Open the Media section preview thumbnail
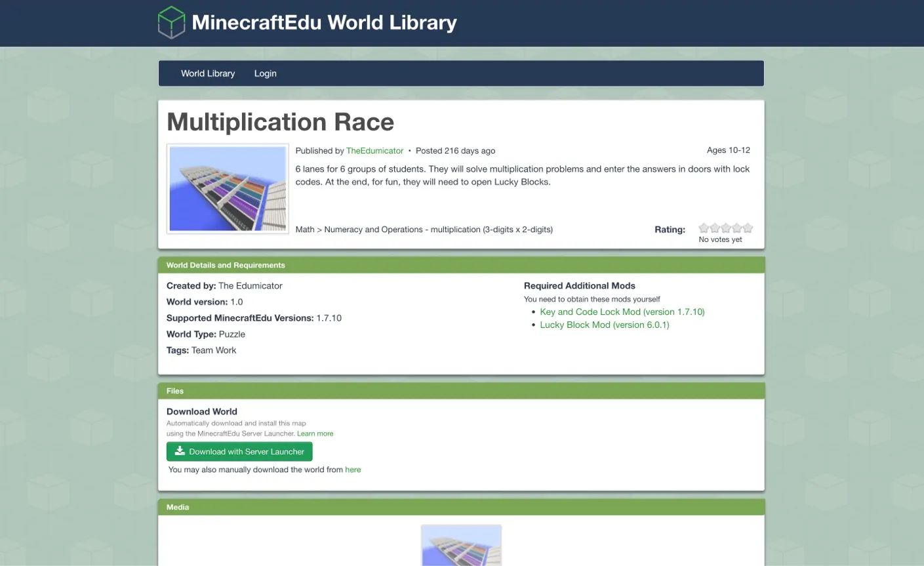The width and height of the screenshot is (924, 566). click(x=461, y=545)
